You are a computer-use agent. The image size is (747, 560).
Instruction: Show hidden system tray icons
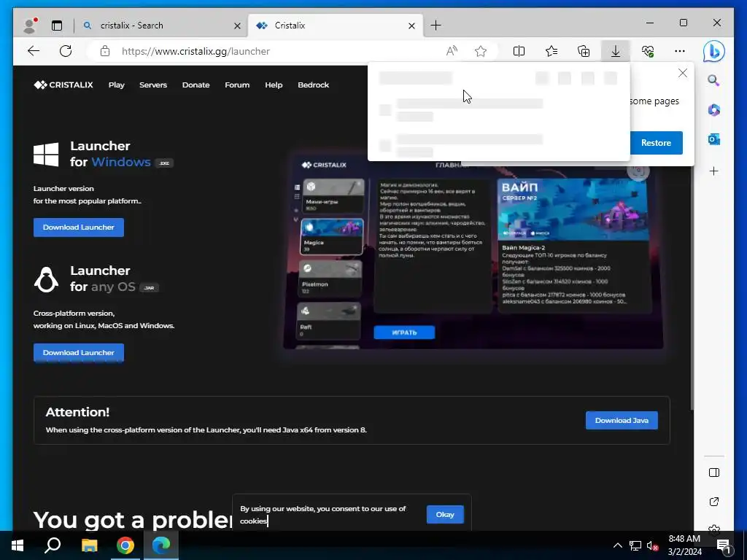(x=617, y=545)
